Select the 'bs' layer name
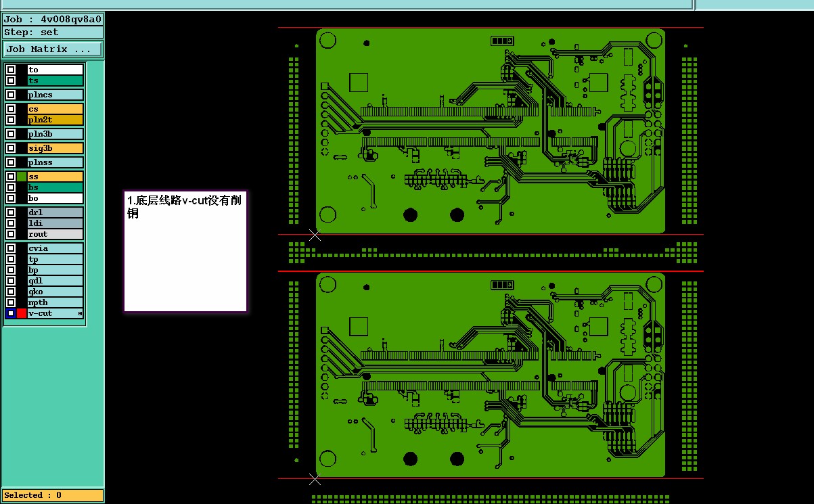Viewport: 814px width, 504px height. pos(55,187)
